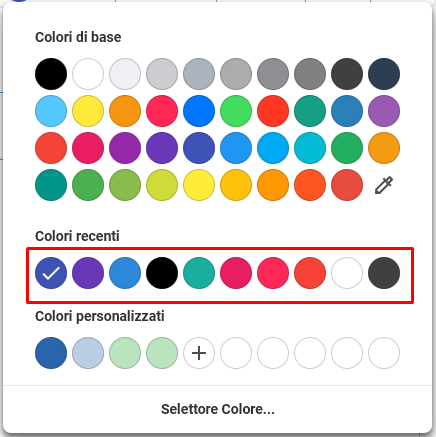The width and height of the screenshot is (436, 437).
Task: Pick the black swatch in Colori recenti
Action: pyautogui.click(x=162, y=273)
